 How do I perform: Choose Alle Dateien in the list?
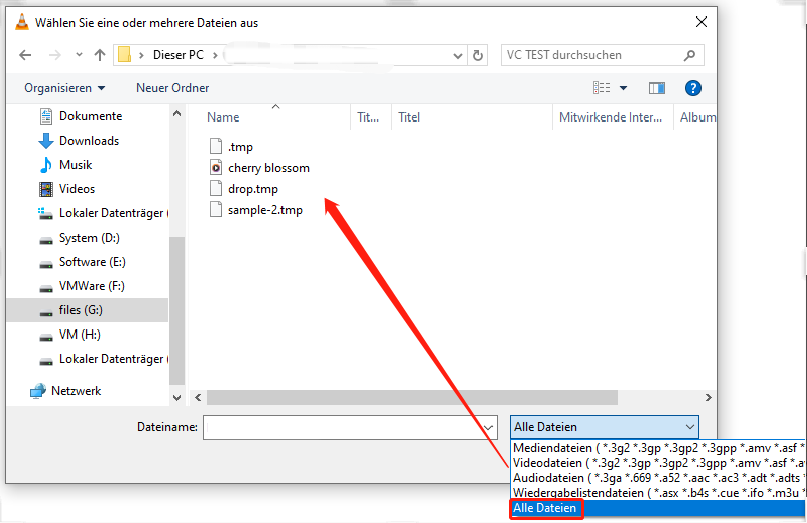click(658, 508)
